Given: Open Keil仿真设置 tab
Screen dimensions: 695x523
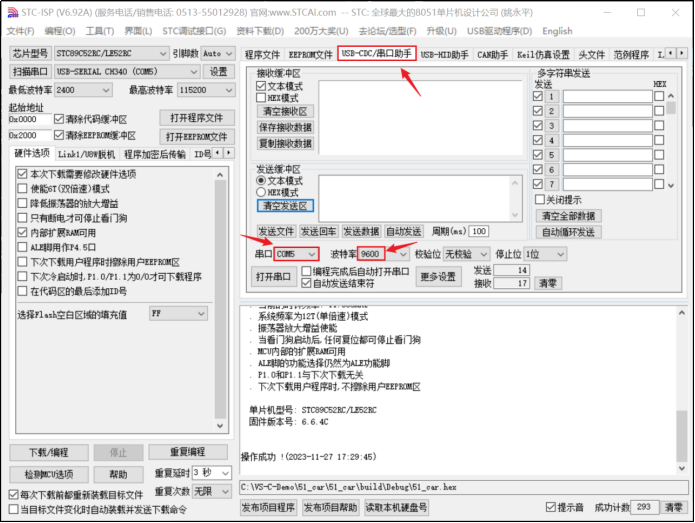Looking at the screenshot, I should [x=543, y=55].
